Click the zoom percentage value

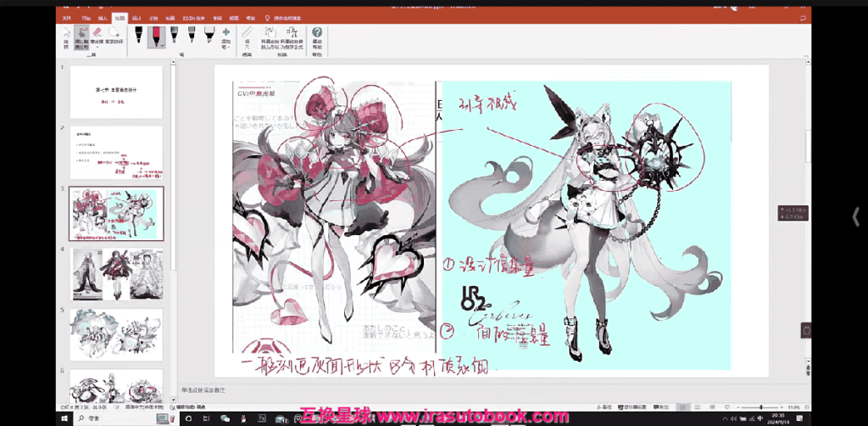pos(793,407)
